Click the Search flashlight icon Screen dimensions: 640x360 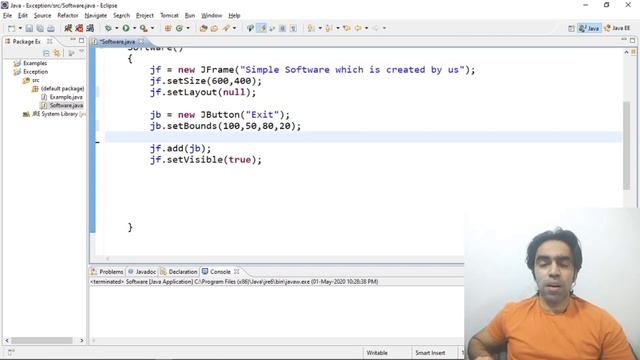(x=226, y=28)
